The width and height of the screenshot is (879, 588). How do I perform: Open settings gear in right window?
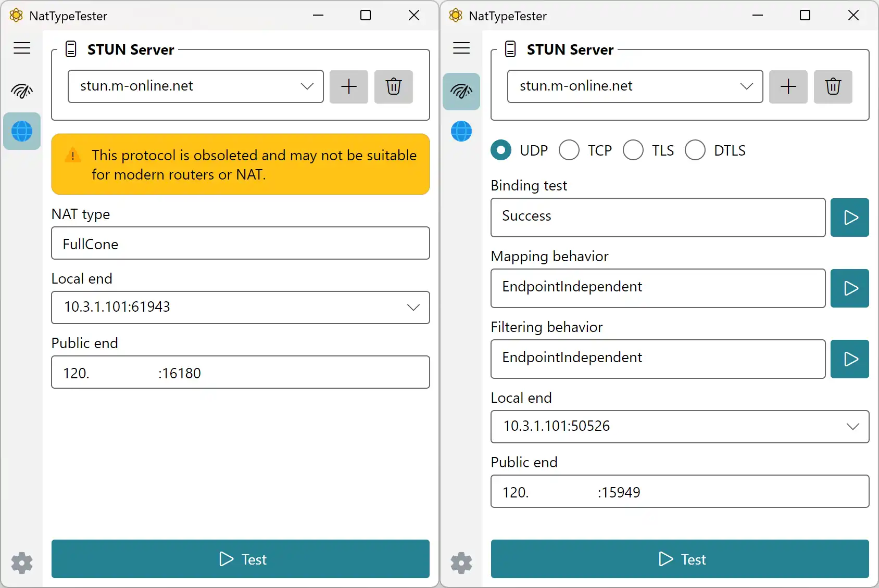click(x=461, y=563)
